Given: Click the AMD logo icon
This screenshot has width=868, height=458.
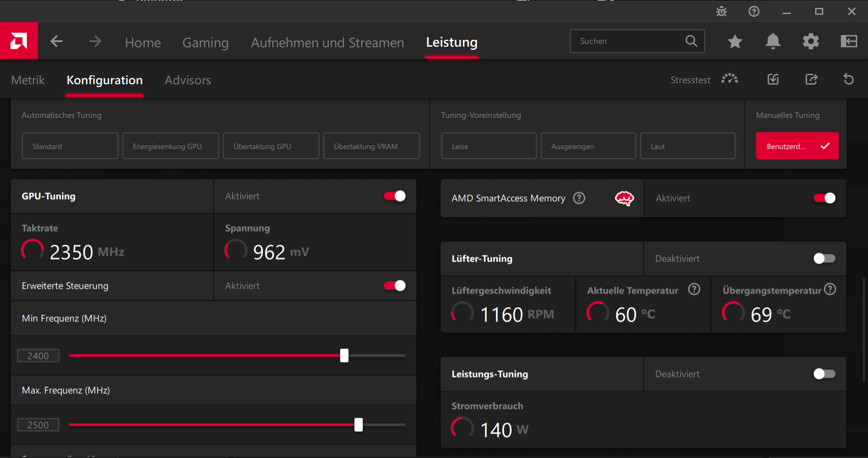Looking at the screenshot, I should pos(19,41).
